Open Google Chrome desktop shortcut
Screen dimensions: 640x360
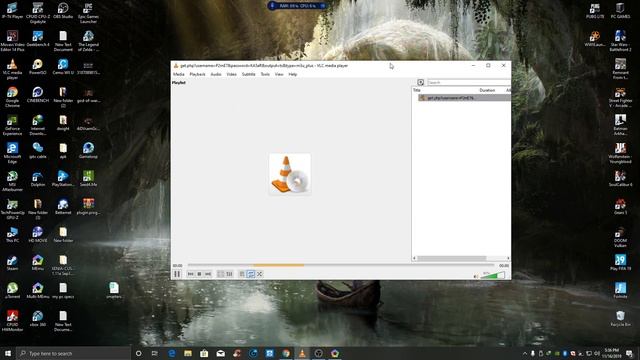coord(12,97)
